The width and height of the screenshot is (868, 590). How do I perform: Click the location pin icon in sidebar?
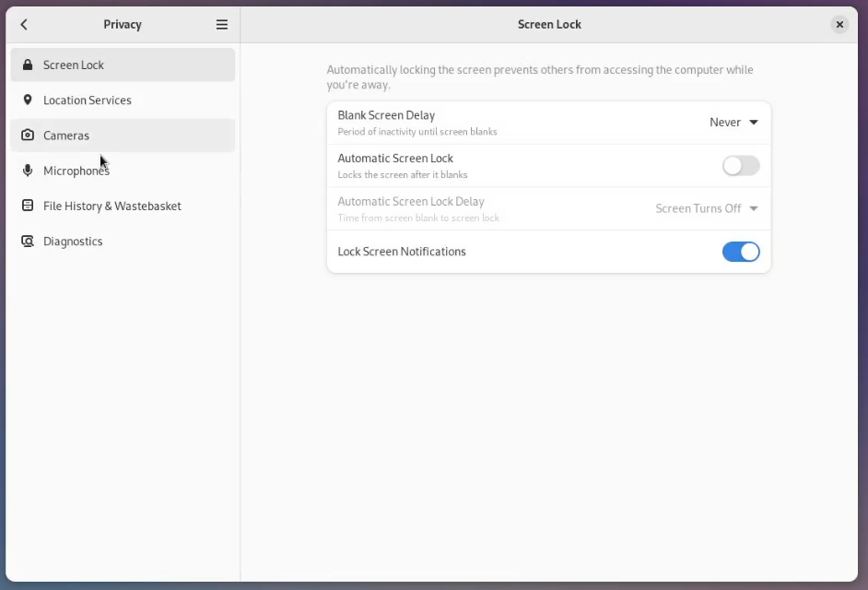pos(28,100)
